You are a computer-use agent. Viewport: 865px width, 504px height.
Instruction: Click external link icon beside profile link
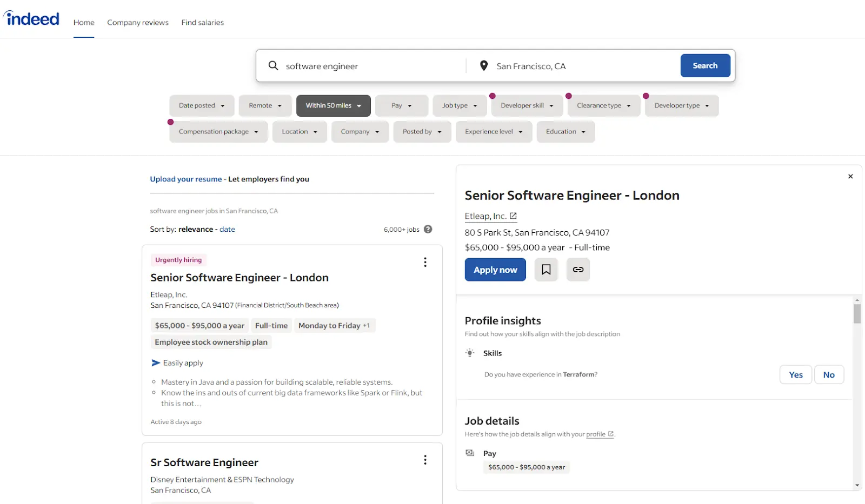[x=611, y=434]
